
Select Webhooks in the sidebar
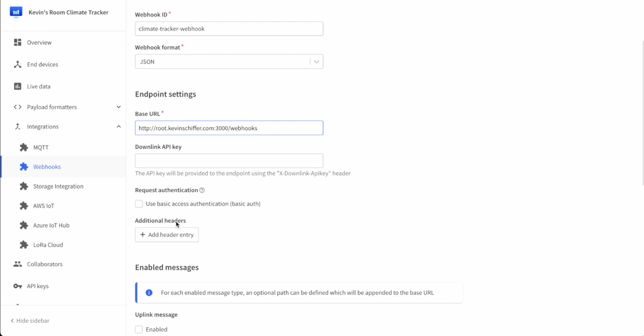(x=47, y=167)
